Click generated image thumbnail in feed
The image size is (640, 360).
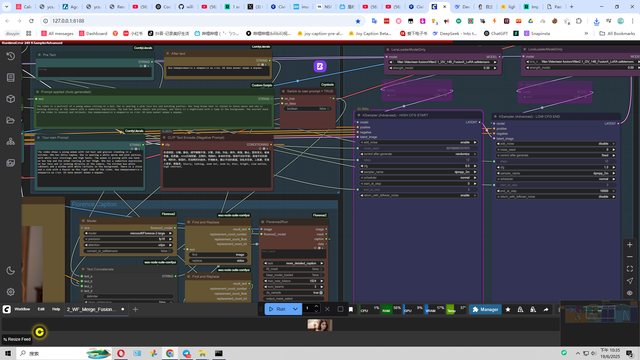[x=320, y=325]
